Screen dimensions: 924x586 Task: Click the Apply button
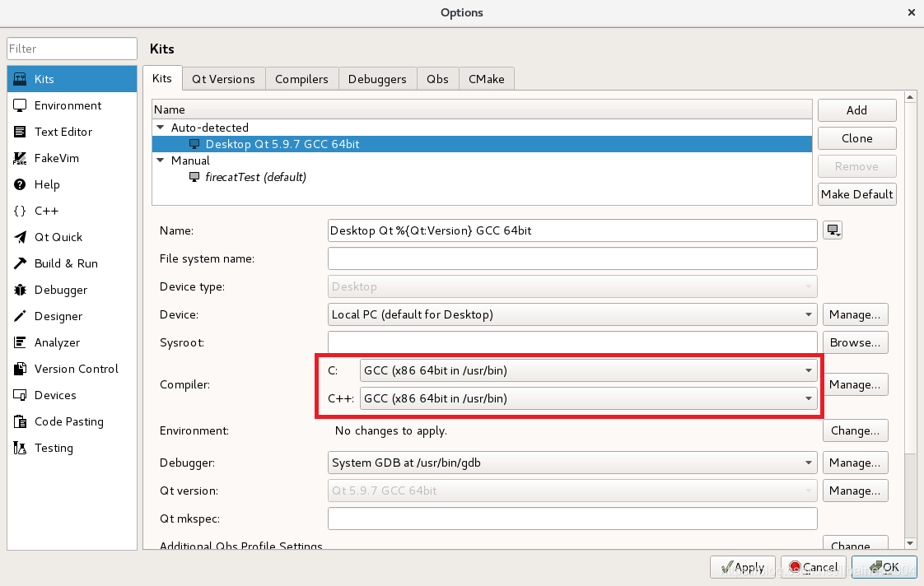(x=743, y=567)
